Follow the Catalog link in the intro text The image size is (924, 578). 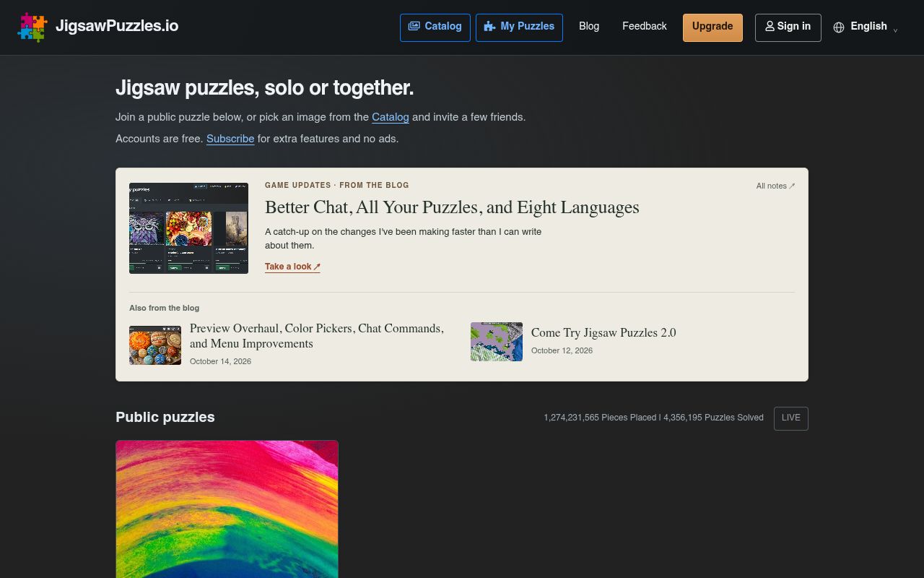tap(391, 117)
